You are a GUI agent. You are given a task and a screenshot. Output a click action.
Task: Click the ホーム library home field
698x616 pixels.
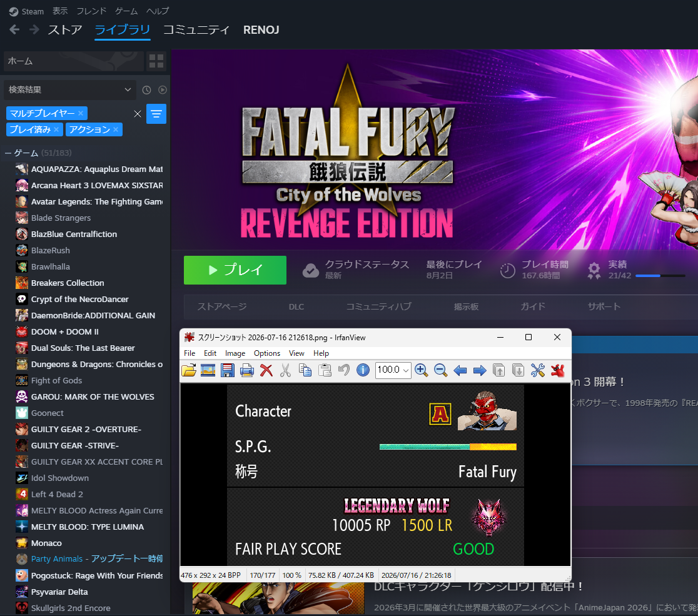[73, 61]
